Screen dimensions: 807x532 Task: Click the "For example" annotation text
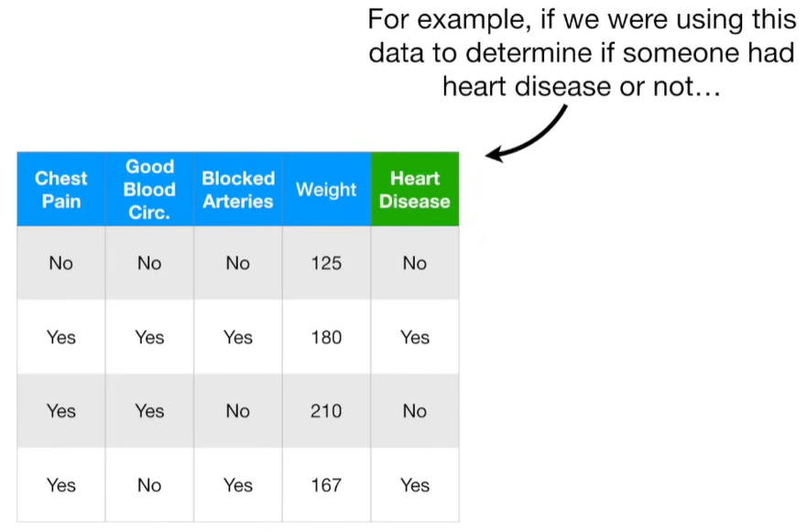[x=582, y=52]
